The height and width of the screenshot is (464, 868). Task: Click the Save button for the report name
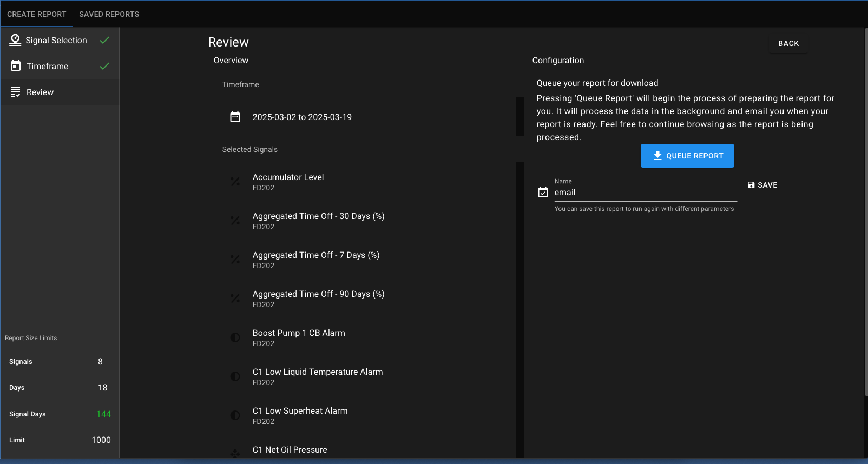(762, 185)
